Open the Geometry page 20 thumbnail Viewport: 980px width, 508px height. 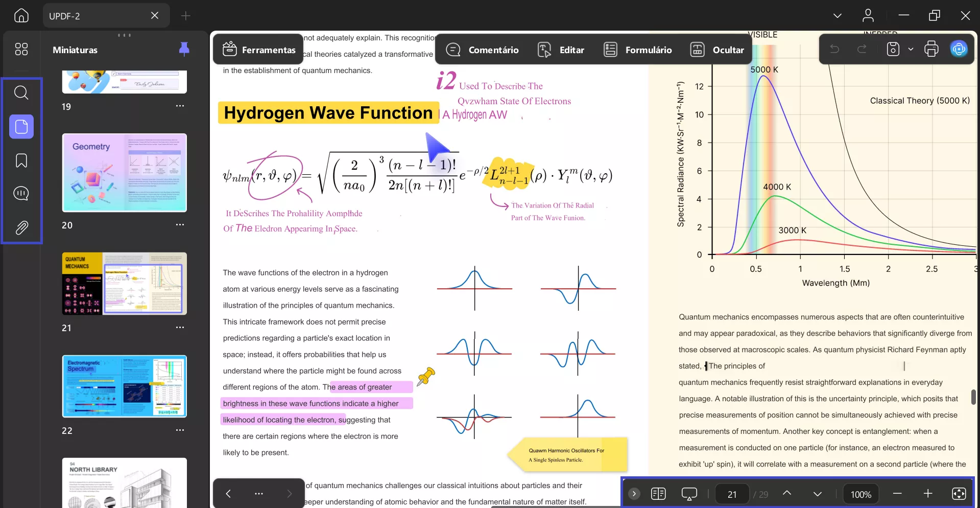pos(125,173)
